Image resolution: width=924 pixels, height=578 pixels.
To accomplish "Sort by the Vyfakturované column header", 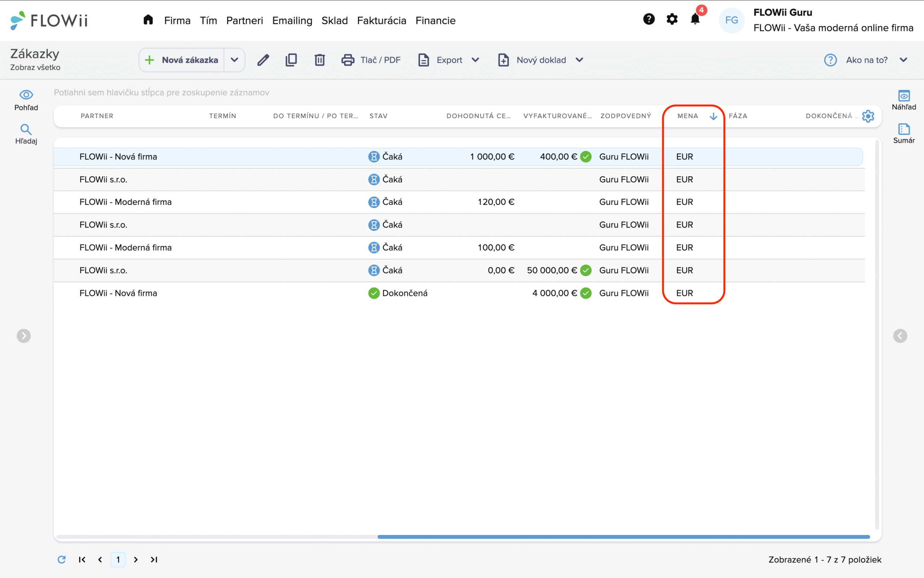I will click(x=557, y=116).
